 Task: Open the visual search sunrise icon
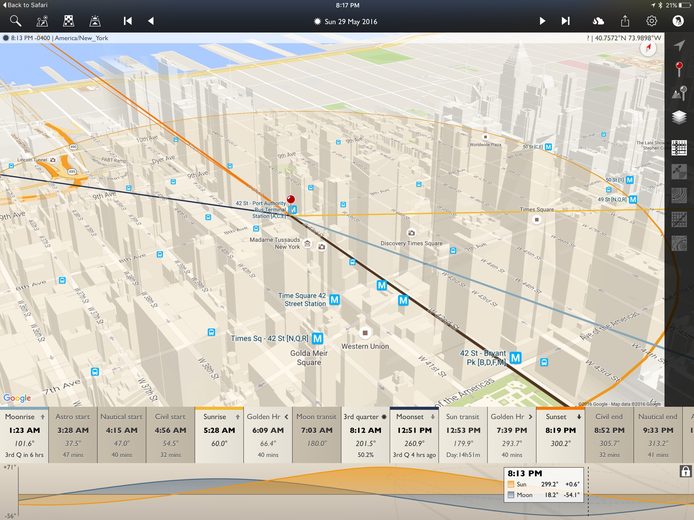(95, 21)
